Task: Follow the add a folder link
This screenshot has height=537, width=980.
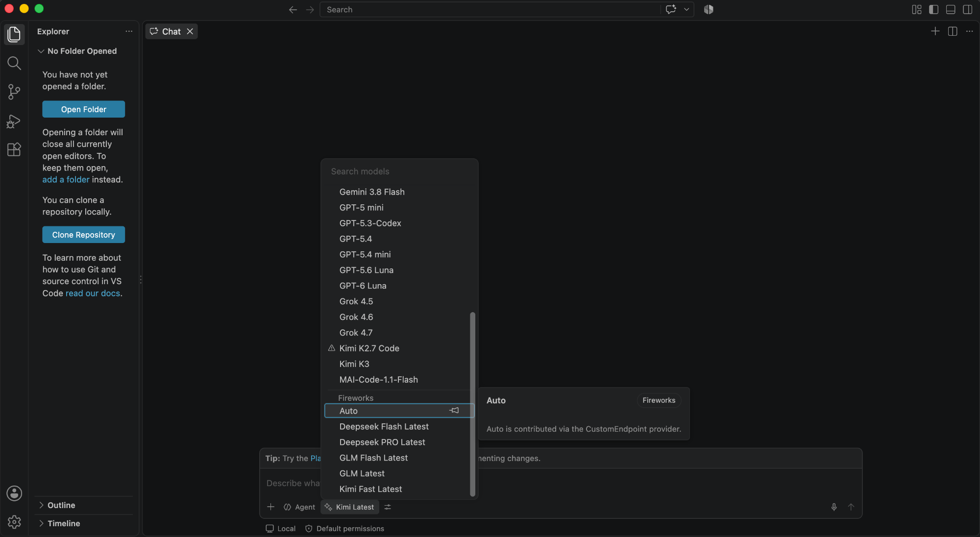Action: coord(66,179)
